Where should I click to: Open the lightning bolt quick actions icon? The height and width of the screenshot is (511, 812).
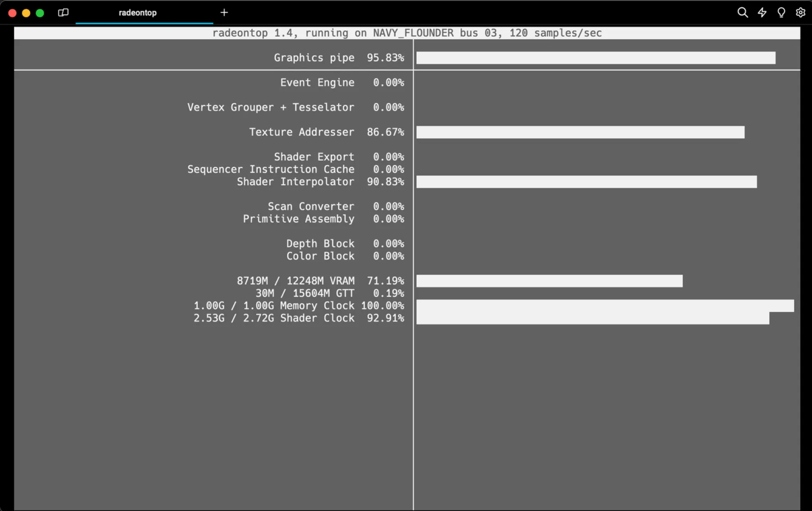tap(762, 13)
